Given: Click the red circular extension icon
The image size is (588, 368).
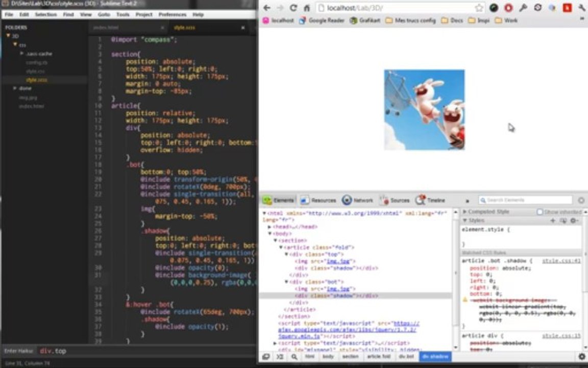Looking at the screenshot, I should tap(508, 8).
